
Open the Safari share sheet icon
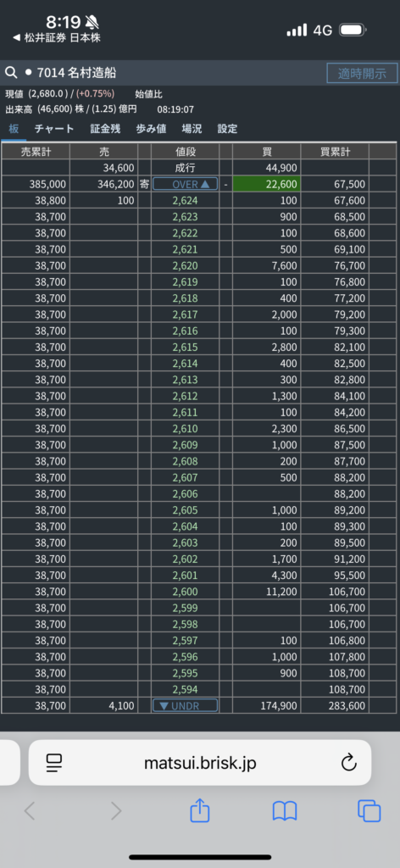coord(200,811)
